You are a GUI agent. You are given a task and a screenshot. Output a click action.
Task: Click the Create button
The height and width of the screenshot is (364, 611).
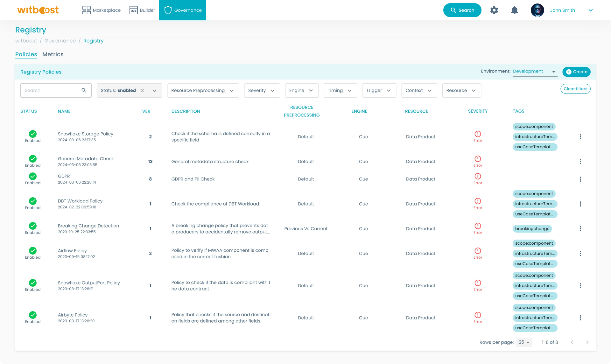[576, 72]
